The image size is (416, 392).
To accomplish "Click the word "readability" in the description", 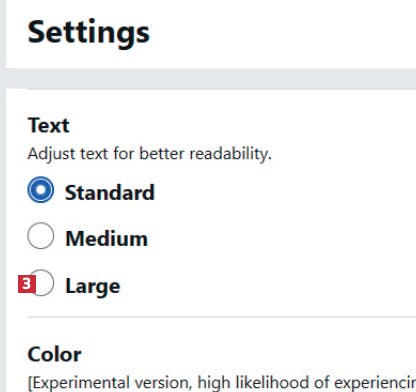I will tap(230, 154).
